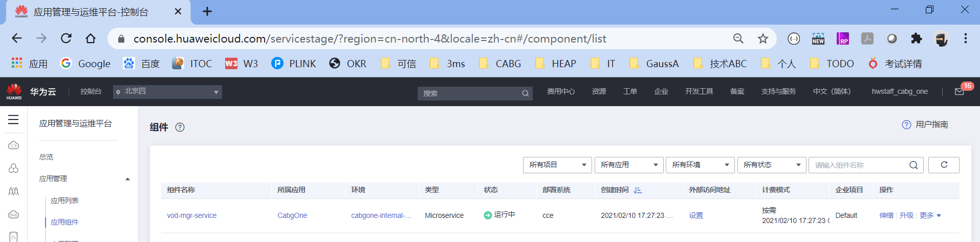Screen dimensions: 980x242
Task: Bookmark this page with the star icon
Action: click(763, 38)
